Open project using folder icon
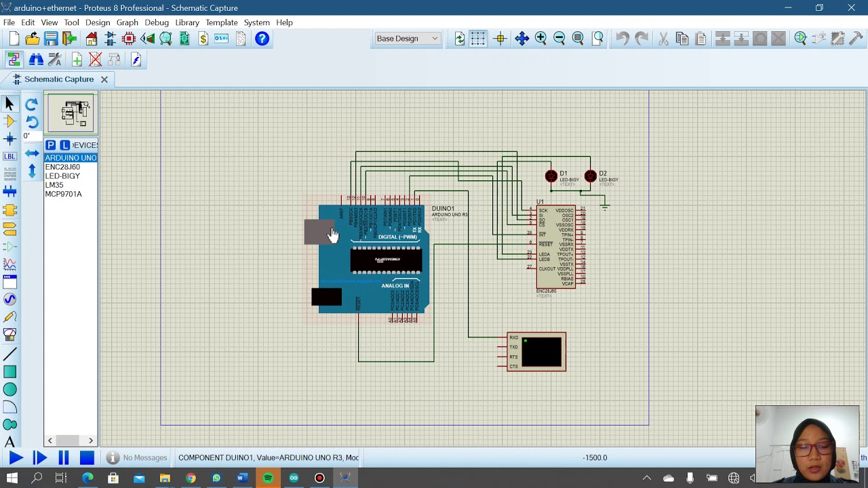The height and width of the screenshot is (488, 868). (33, 39)
